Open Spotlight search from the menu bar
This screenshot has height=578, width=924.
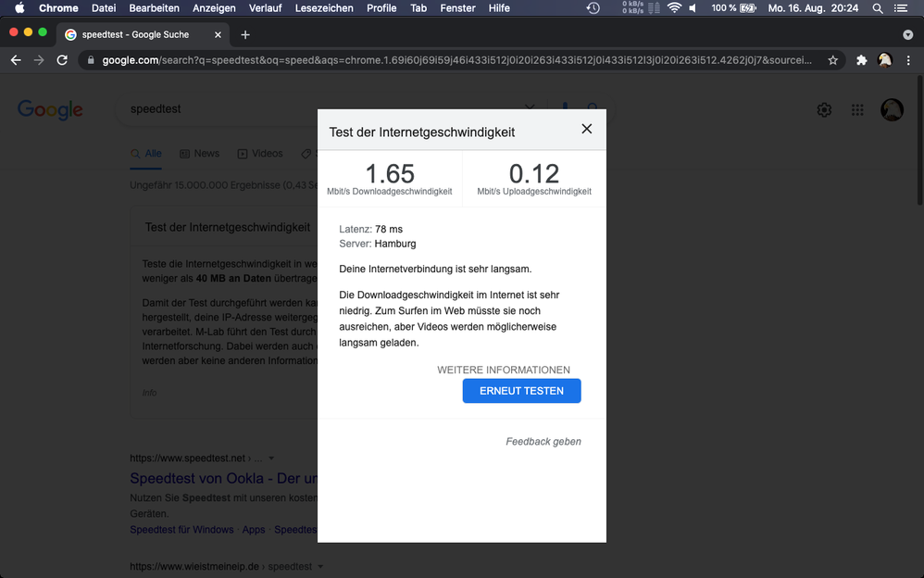[876, 7]
